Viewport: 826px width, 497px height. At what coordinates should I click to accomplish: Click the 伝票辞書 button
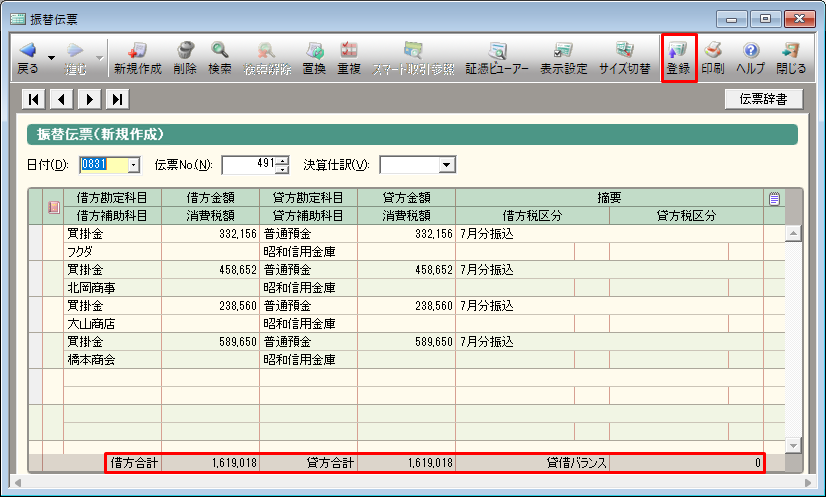click(762, 99)
